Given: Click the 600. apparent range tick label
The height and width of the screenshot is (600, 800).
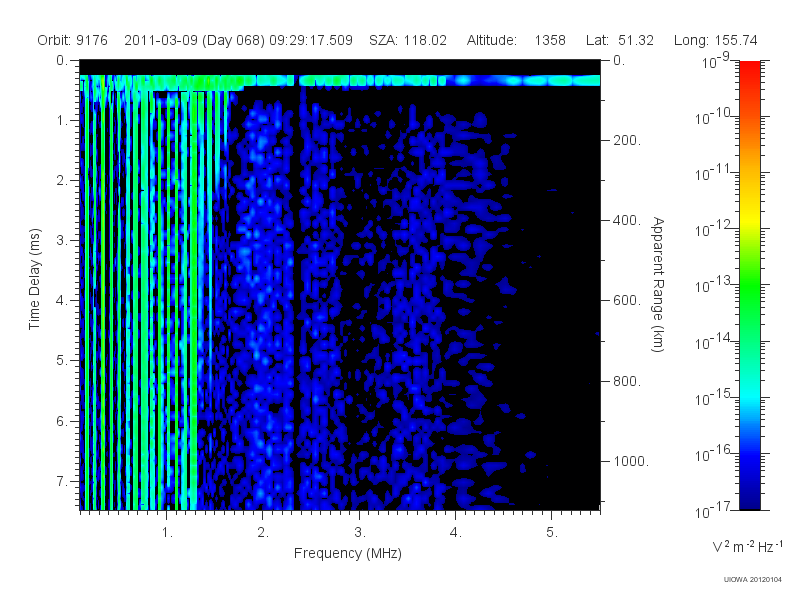Looking at the screenshot, I should tap(627, 301).
